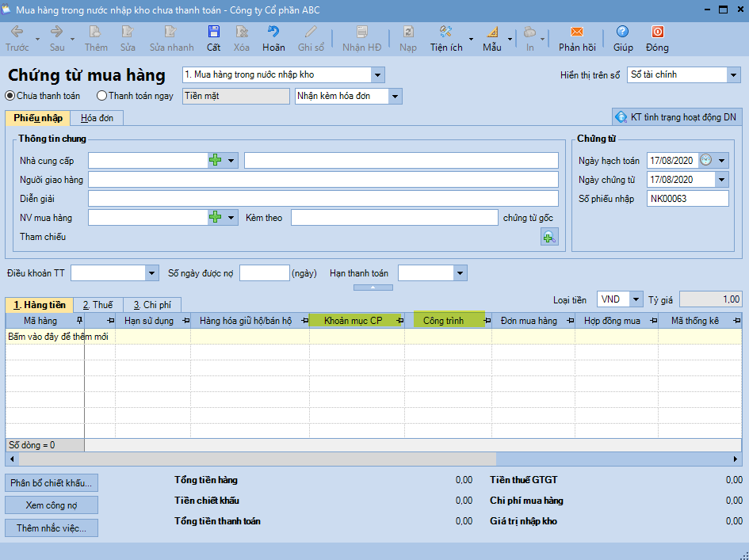Open the Hiển thị trên sổ dropdown
The height and width of the screenshot is (560, 749).
pos(732,74)
